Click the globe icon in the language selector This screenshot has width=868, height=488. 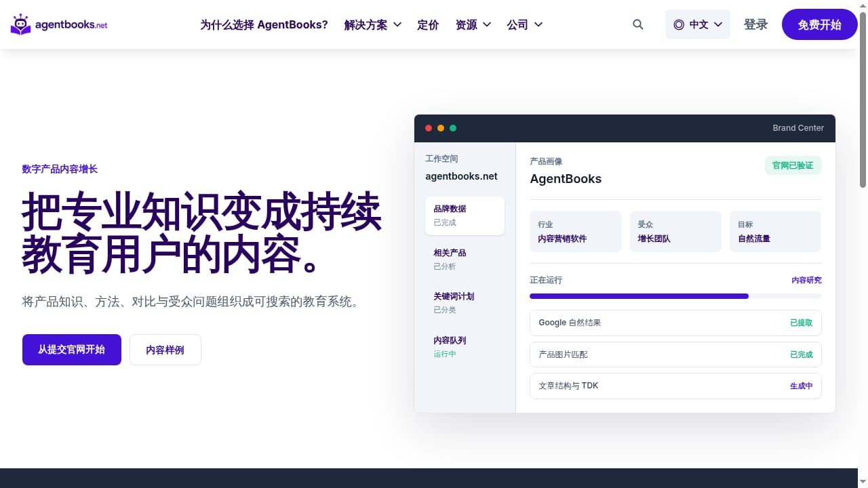point(679,24)
